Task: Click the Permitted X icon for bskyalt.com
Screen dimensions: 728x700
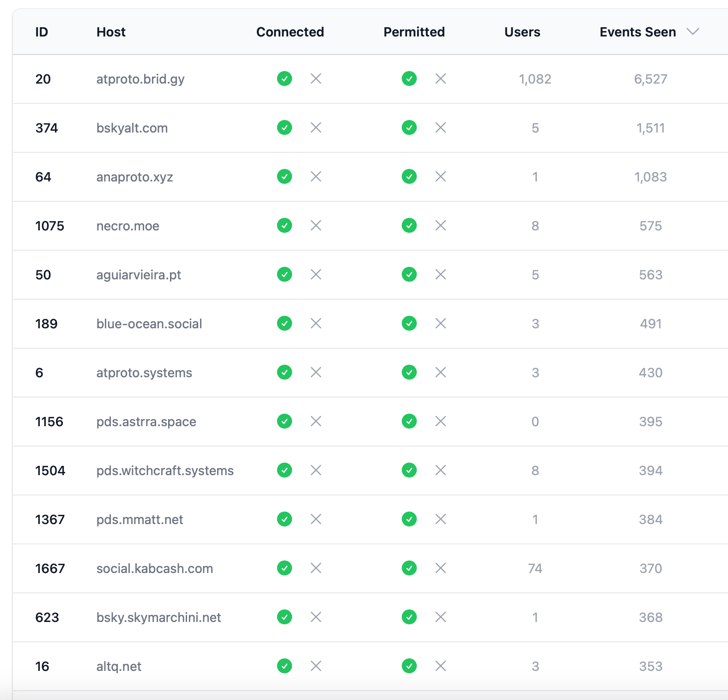Action: point(441,128)
